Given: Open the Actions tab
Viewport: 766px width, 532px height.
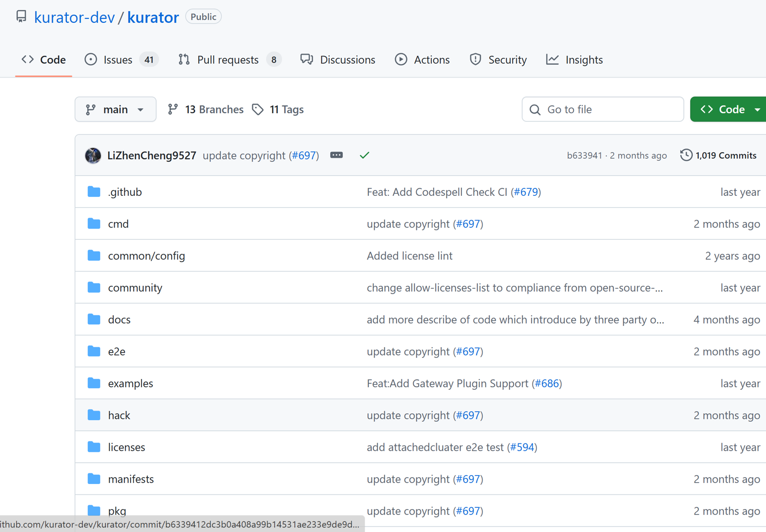Looking at the screenshot, I should pos(422,60).
